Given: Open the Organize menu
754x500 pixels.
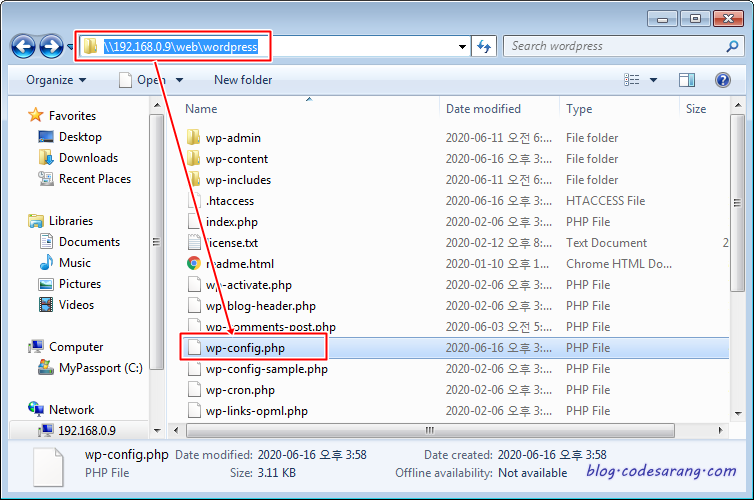Looking at the screenshot, I should tap(56, 80).
